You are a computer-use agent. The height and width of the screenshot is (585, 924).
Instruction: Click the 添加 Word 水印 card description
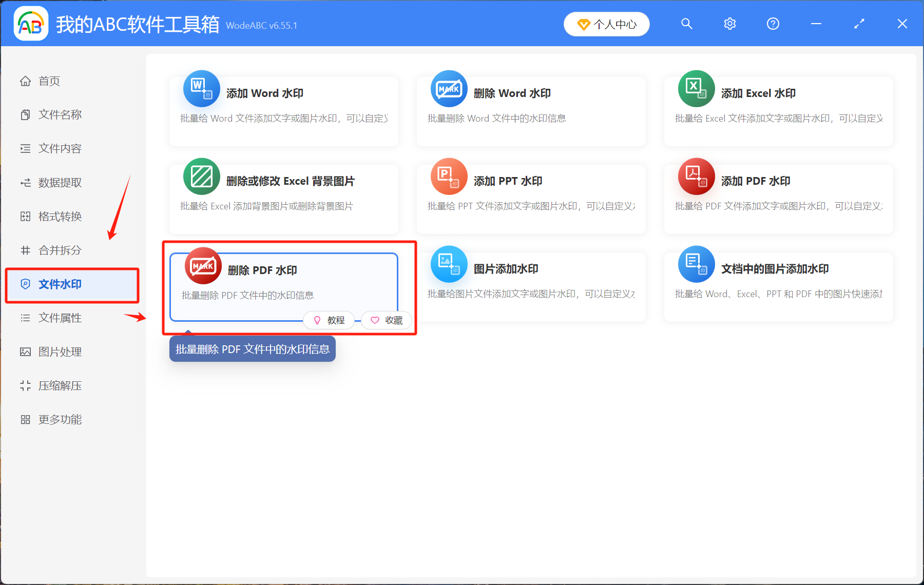coord(284,119)
